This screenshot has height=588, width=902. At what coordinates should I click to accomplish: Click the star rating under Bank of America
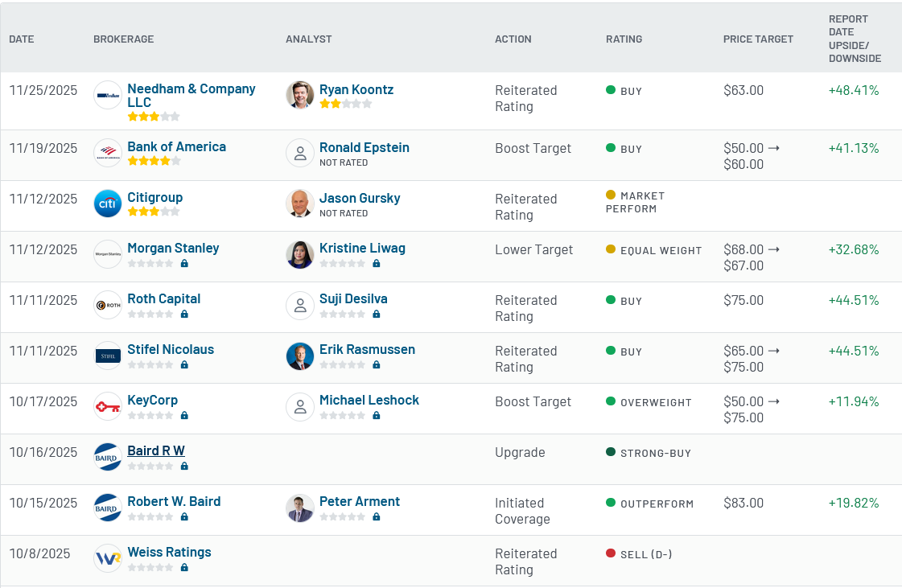154,161
